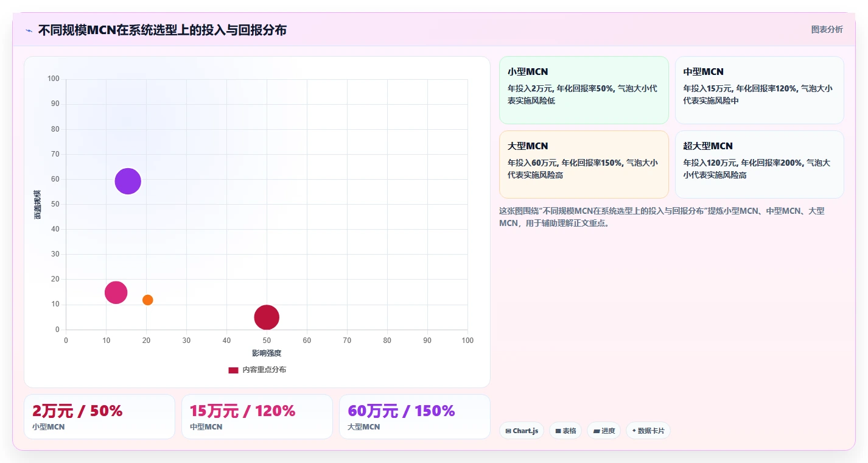Select the 15万元 / 120% stat card

tap(257, 417)
